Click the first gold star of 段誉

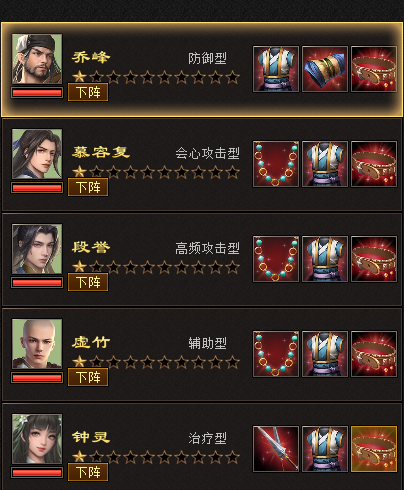point(79,266)
